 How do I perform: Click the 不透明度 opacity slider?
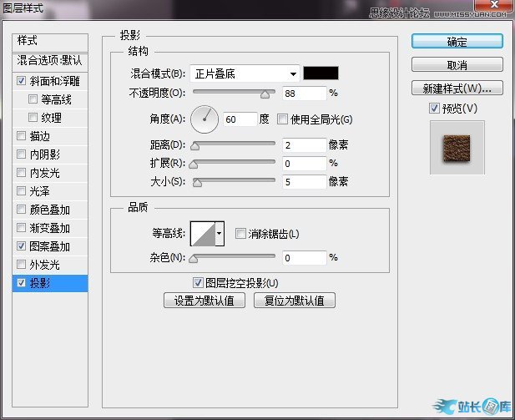(x=234, y=94)
